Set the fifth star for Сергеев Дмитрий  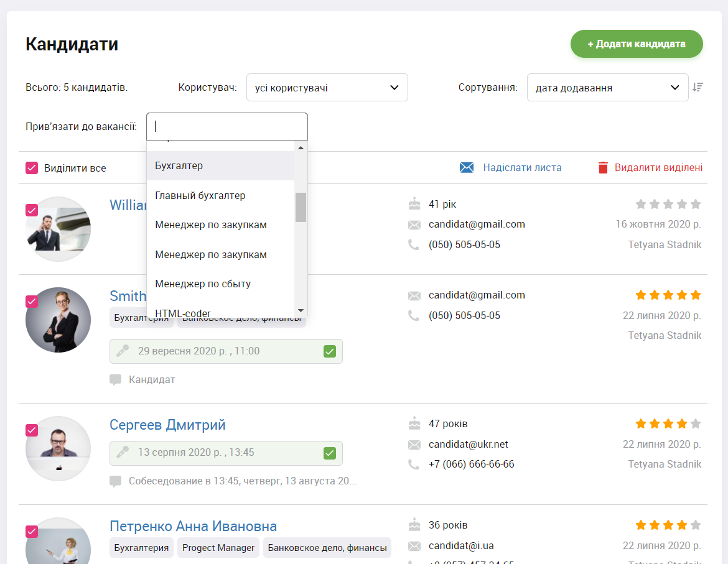(x=696, y=423)
